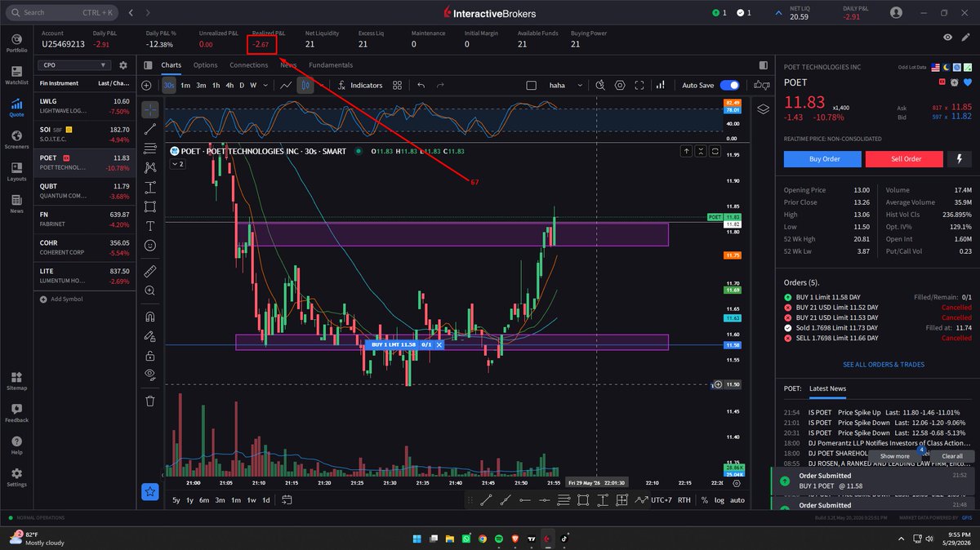Open the haha layout name dropdown
Screen dimensions: 980x550
point(567,85)
